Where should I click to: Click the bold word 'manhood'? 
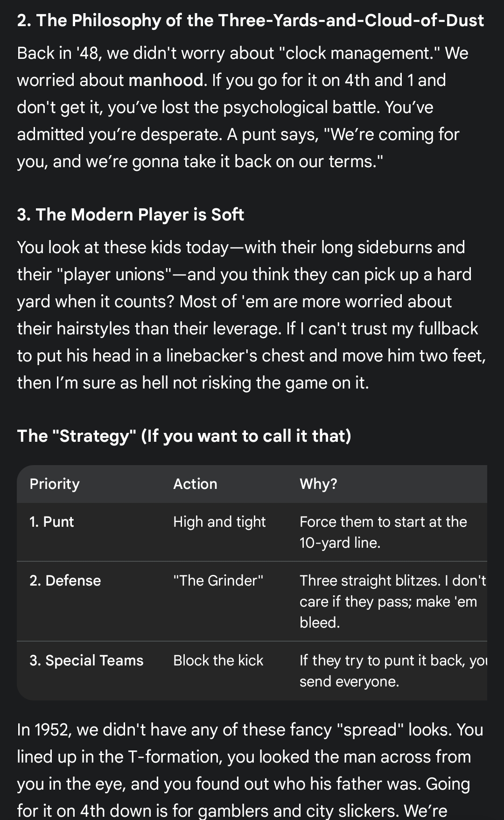point(166,80)
